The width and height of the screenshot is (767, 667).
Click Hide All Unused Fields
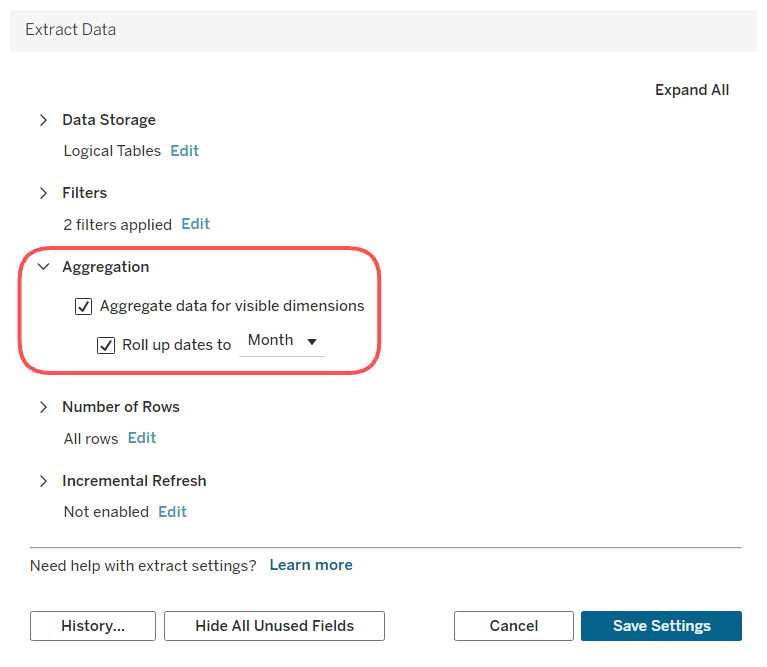[274, 626]
